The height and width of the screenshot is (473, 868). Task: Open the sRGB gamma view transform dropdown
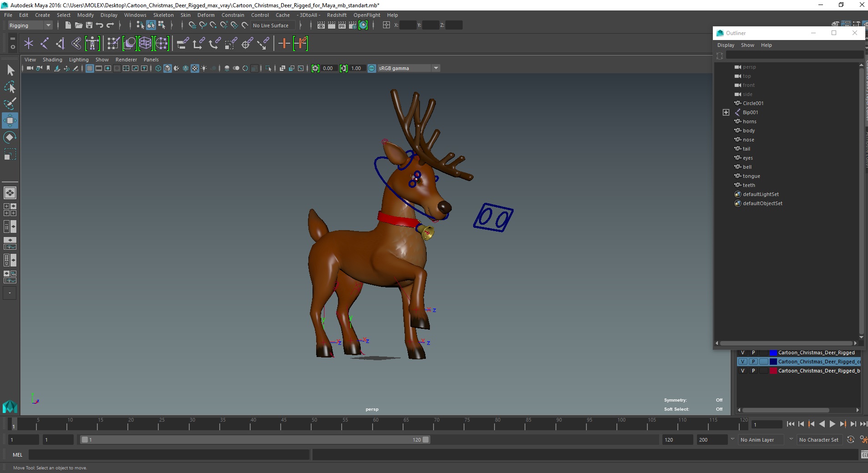point(409,68)
